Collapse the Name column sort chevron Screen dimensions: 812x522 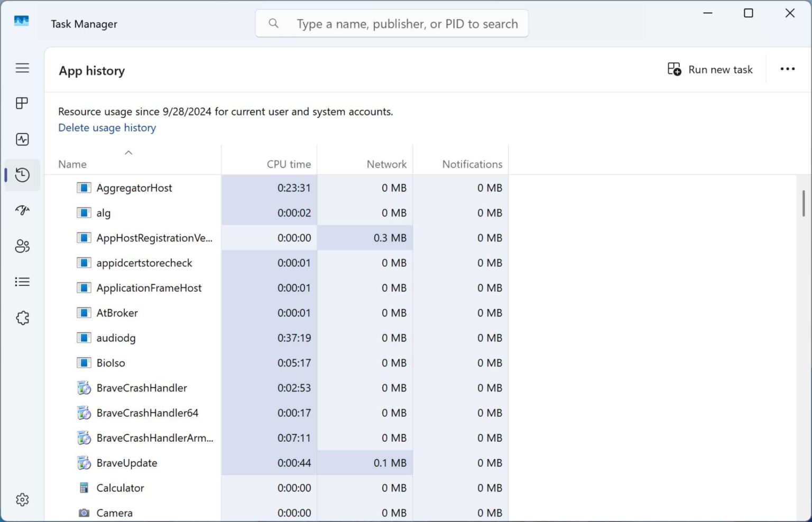click(128, 152)
